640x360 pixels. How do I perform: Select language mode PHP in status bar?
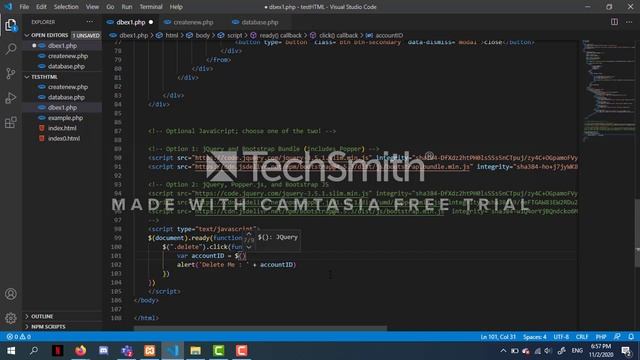[x=601, y=337]
